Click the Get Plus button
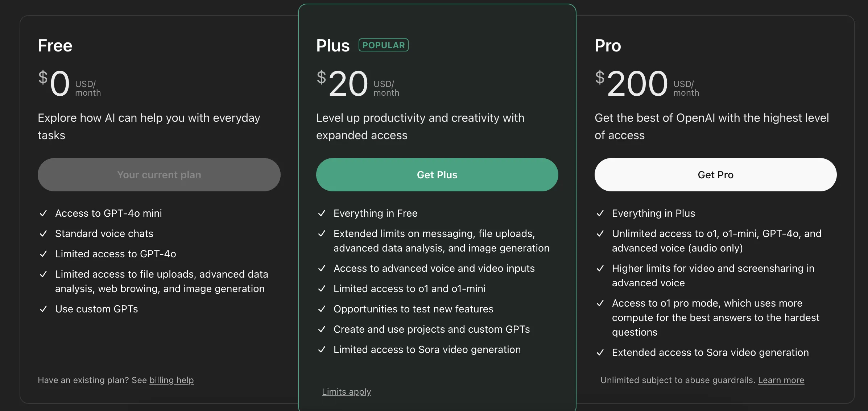Screen dimensions: 868x411 point(437,175)
